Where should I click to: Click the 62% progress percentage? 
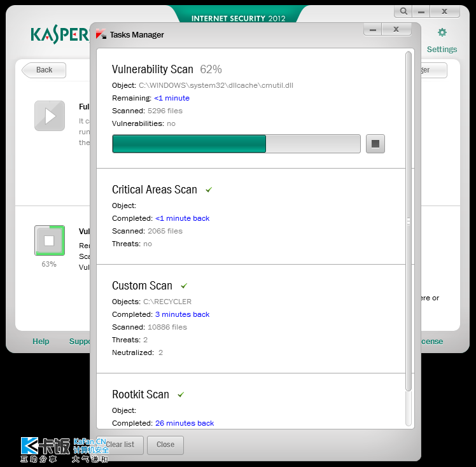[x=211, y=69]
